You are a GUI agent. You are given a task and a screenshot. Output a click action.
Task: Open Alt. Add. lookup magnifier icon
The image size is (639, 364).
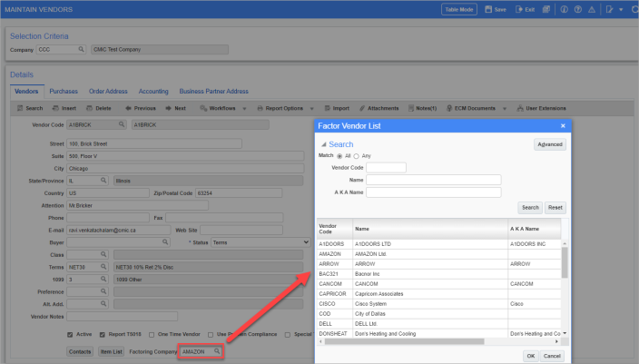[103, 304]
